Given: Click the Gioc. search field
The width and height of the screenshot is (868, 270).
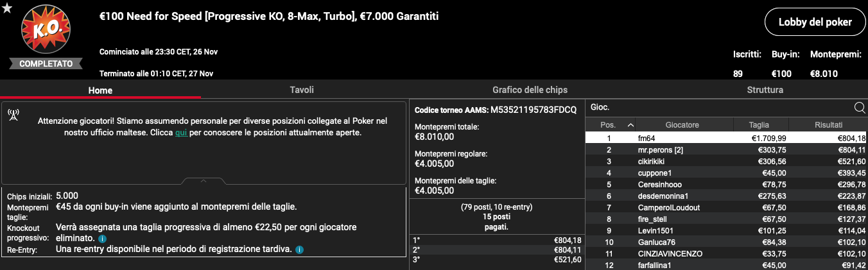Looking at the screenshot, I should click(719, 108).
